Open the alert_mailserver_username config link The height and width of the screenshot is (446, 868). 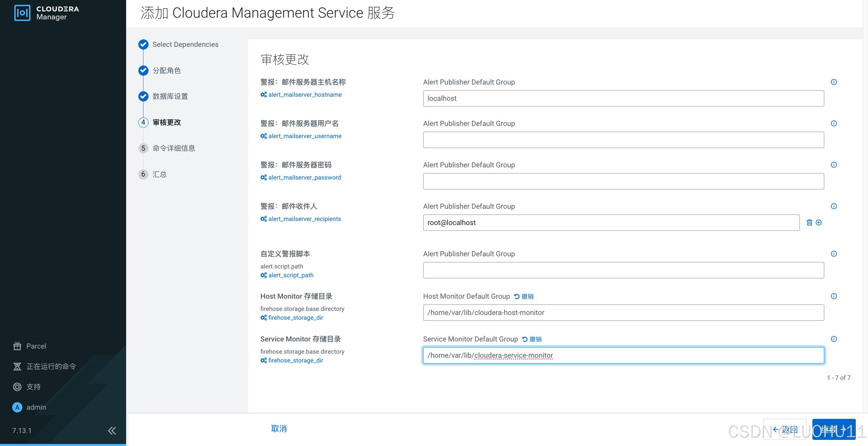pos(304,136)
